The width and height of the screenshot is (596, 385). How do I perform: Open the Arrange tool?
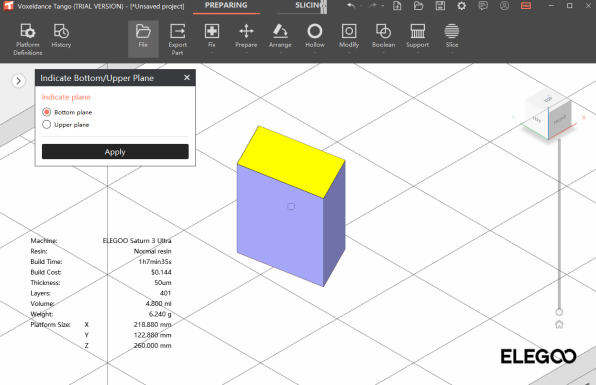click(280, 39)
